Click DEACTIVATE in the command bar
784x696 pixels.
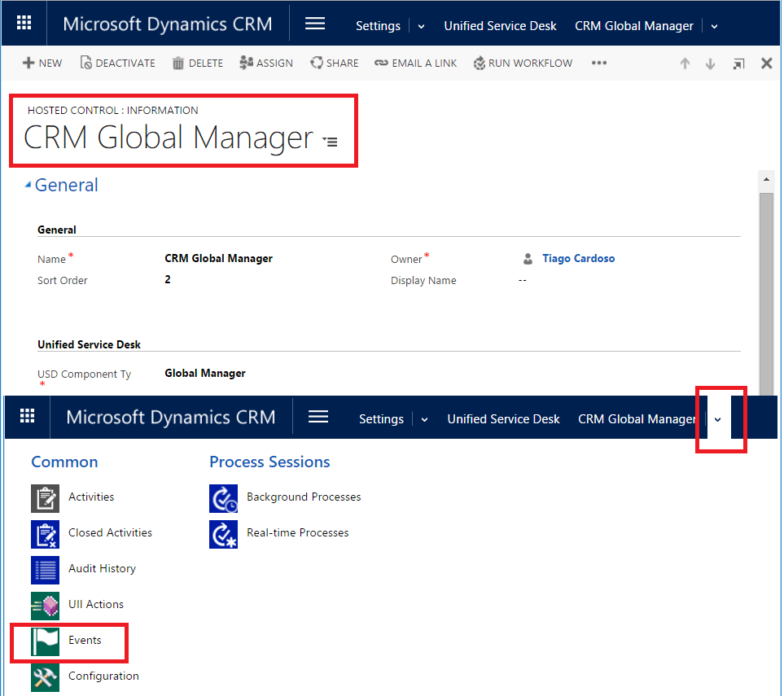pos(117,63)
